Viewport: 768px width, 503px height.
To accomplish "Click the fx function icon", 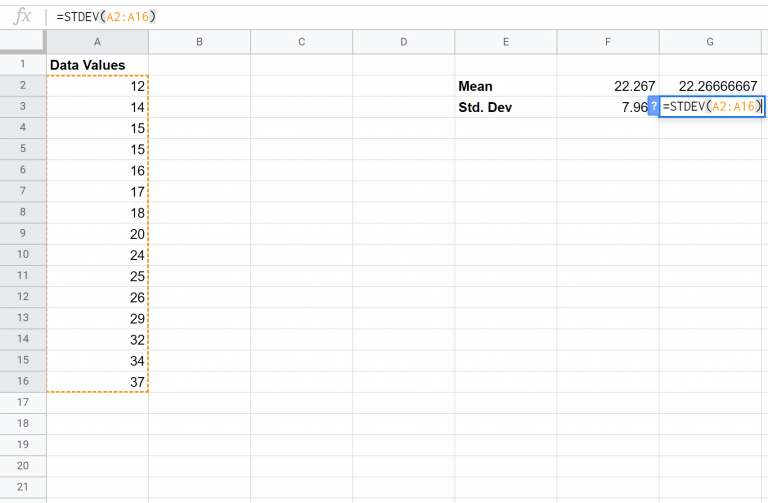I will tap(22, 17).
